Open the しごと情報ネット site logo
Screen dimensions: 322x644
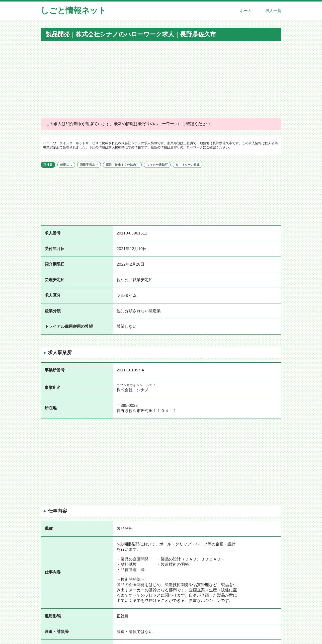[x=73, y=11]
